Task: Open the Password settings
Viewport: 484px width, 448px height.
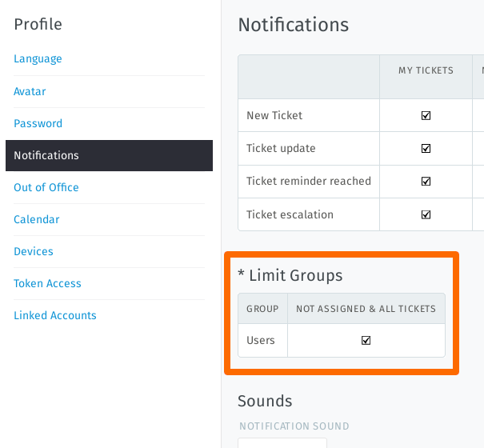Action: pyautogui.click(x=38, y=123)
